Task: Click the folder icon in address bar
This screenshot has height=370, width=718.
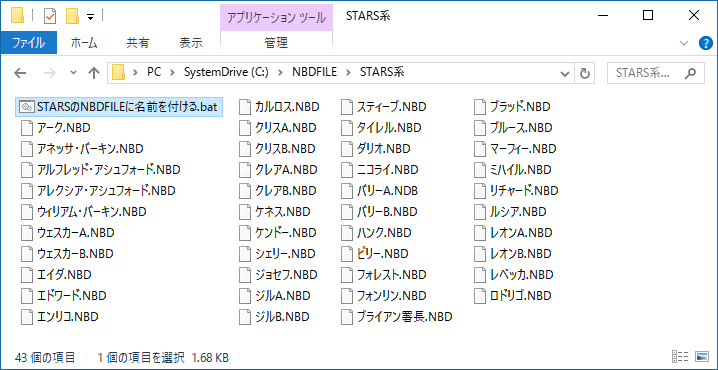Action: (119, 72)
